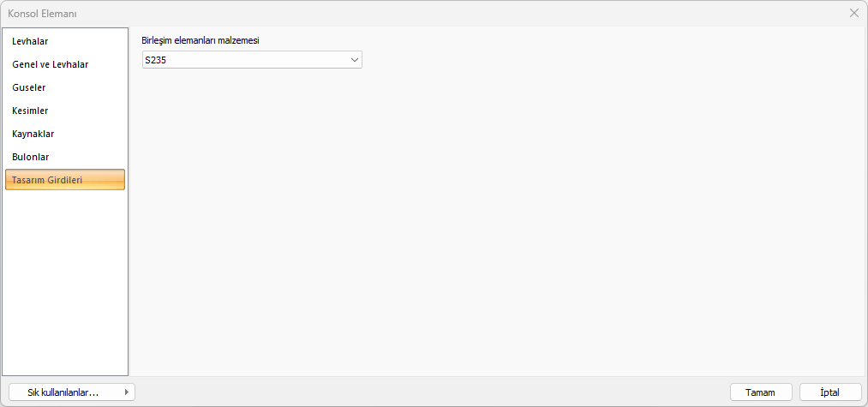868x407 pixels.
Task: Go to the Kesimler page
Action: 30,111
